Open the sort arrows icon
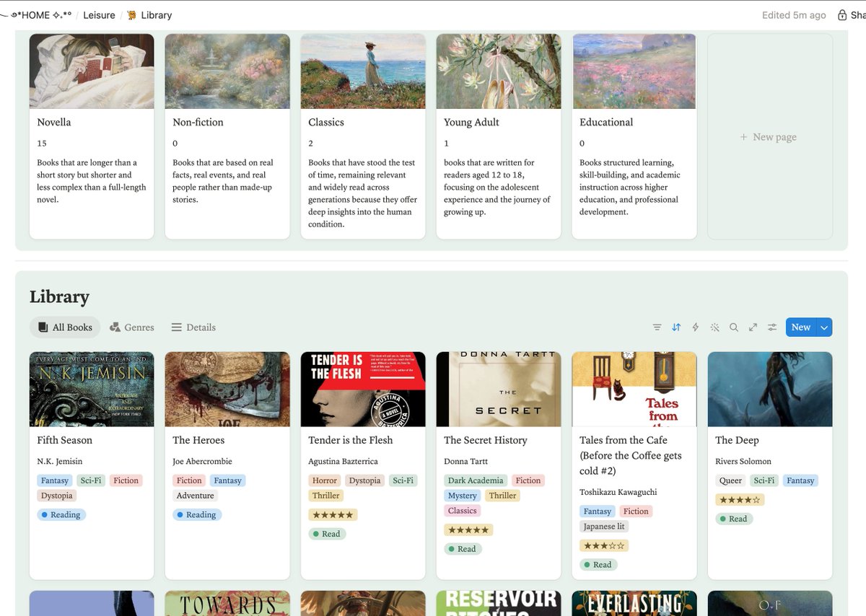The image size is (866, 616). pyautogui.click(x=676, y=327)
